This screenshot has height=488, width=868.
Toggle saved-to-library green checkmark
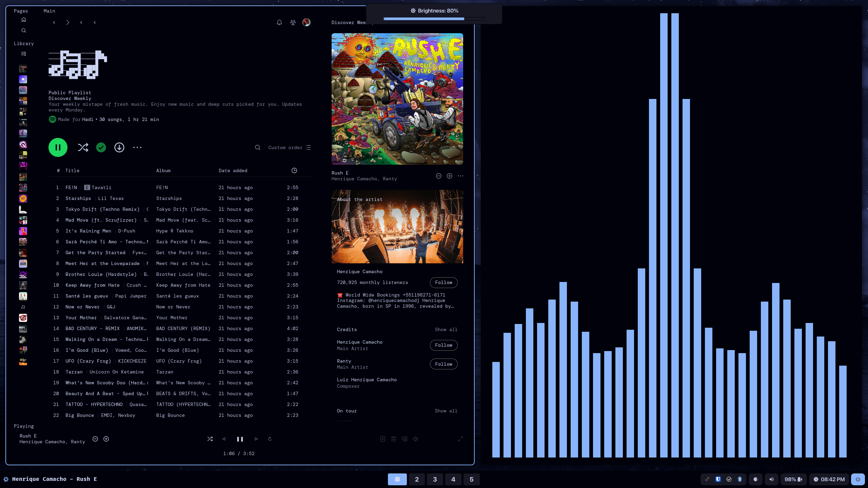click(x=101, y=147)
